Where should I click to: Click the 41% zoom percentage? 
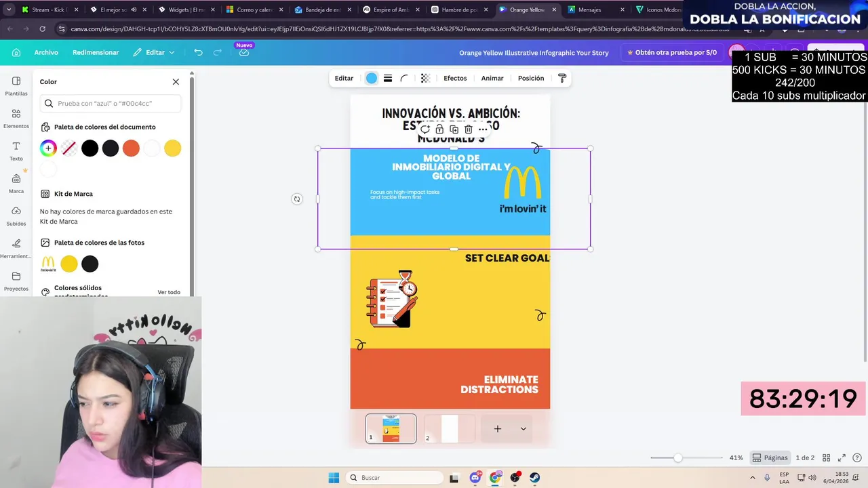(x=736, y=457)
